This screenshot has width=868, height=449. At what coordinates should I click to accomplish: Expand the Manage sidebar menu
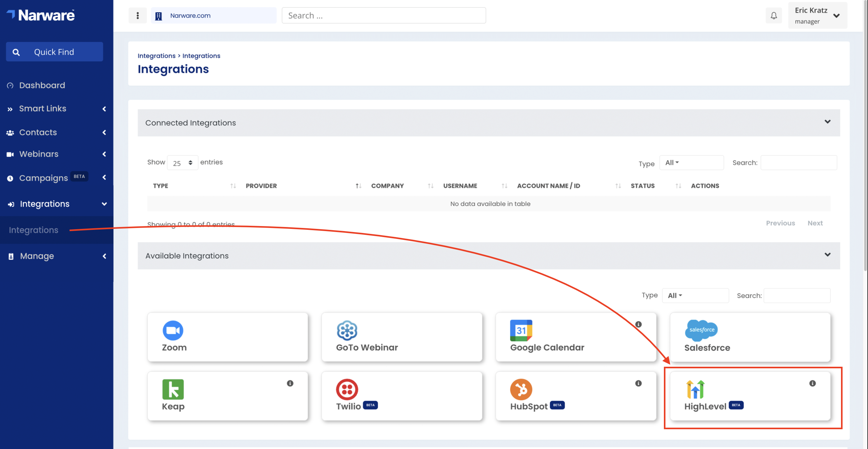104,256
